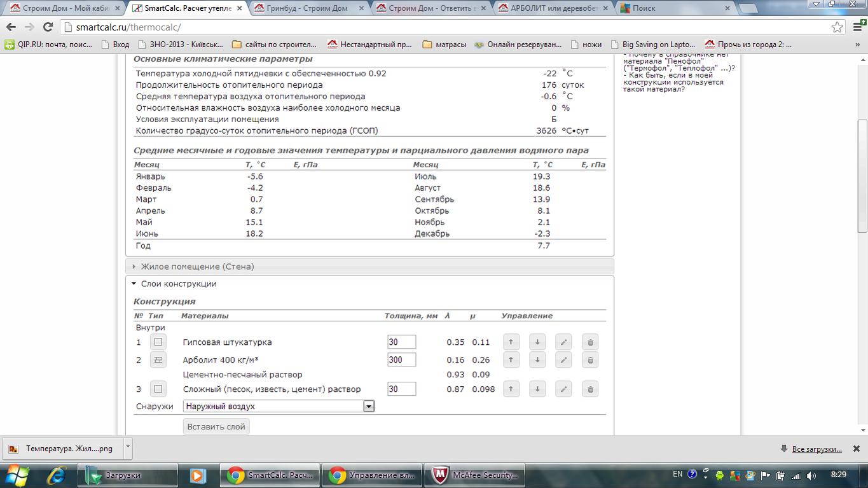Screen dimensions: 868x488
Task: Open Windows Start menu
Action: [17, 475]
